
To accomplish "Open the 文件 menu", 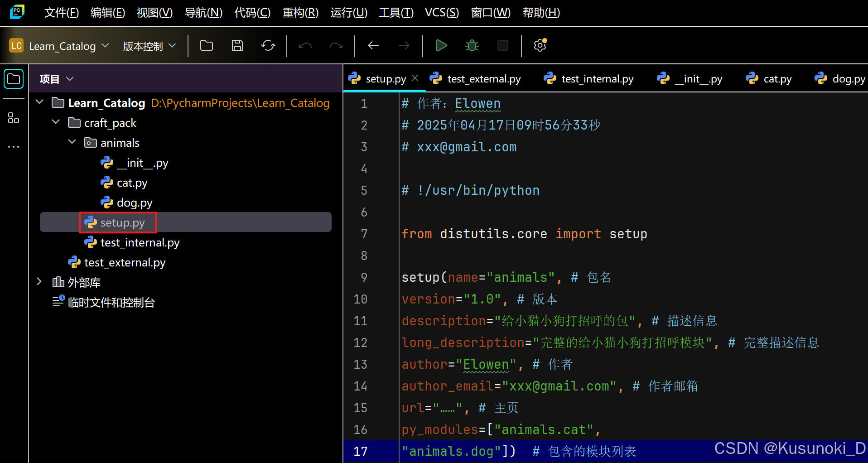I will pyautogui.click(x=61, y=13).
